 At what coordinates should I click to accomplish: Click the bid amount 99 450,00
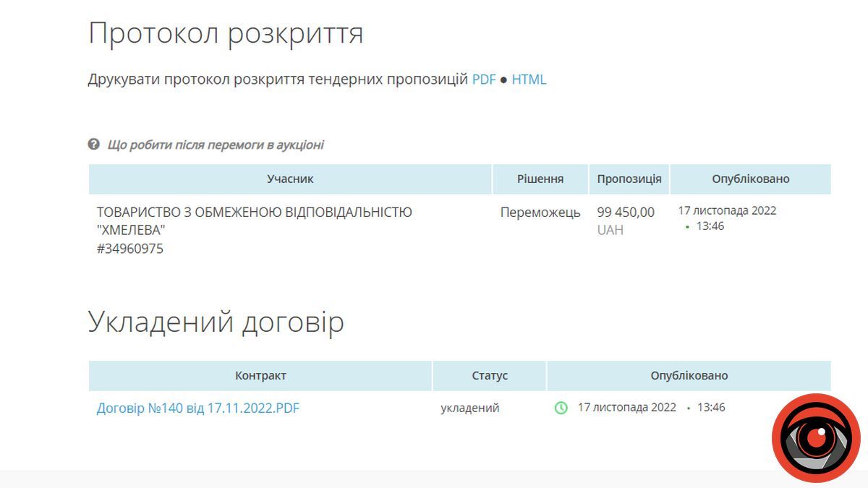626,213
